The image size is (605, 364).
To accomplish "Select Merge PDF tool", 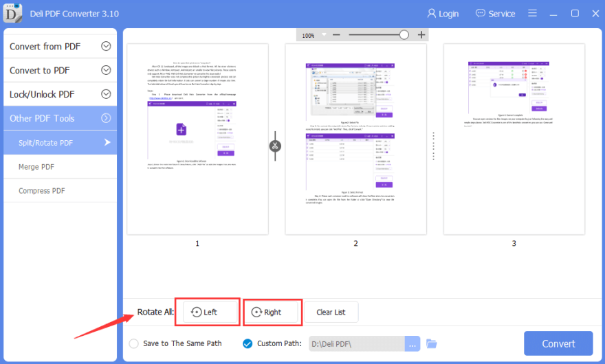I will 60,167.
